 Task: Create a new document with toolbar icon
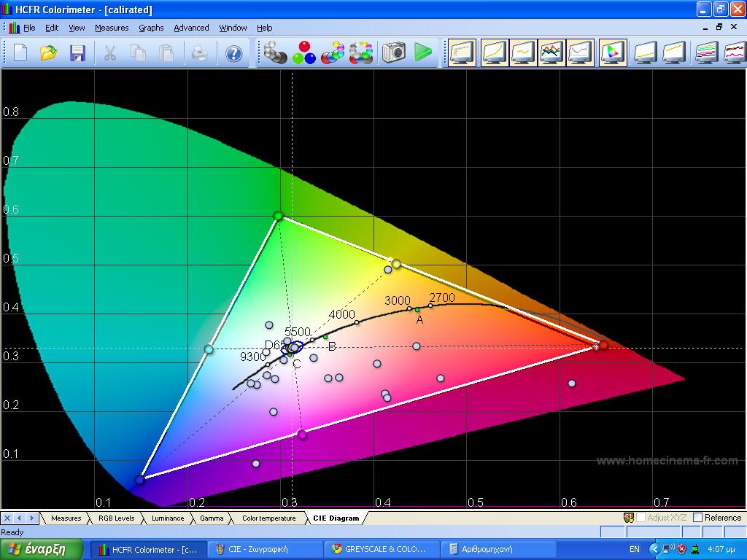point(20,52)
